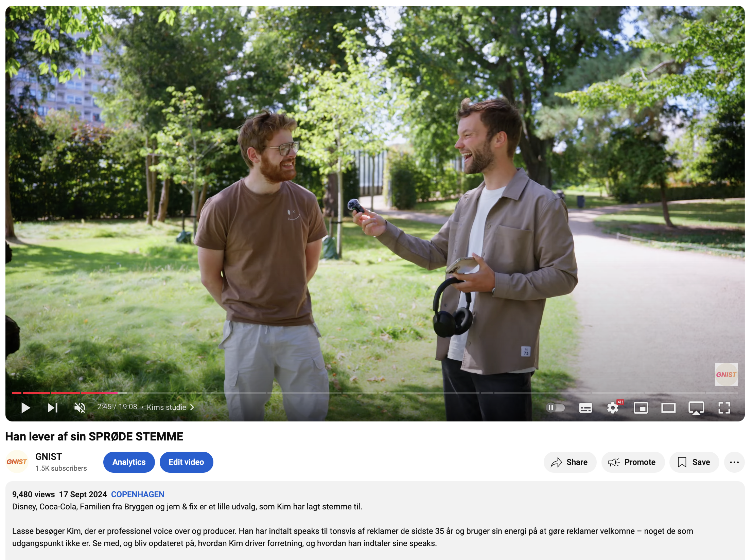The width and height of the screenshot is (753, 560).
Task: Click the '17 Sept 2024' date
Action: (83, 494)
